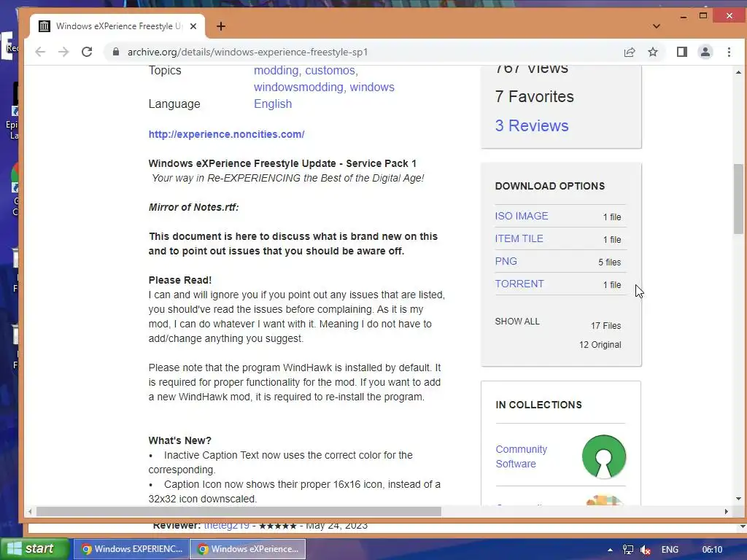This screenshot has width=747, height=560.
Task: Switch to Windows EXPERIENC... taskbar window
Action: coord(131,549)
